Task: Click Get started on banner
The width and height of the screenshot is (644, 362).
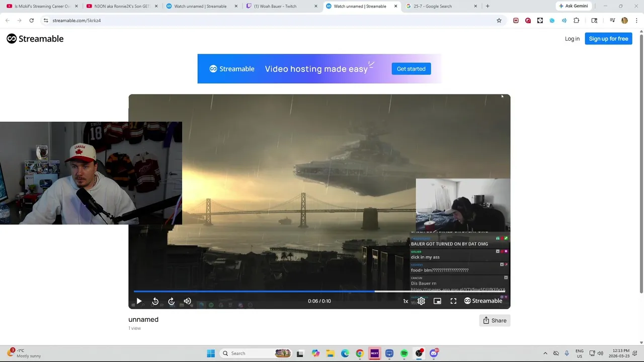Action: [411, 69]
